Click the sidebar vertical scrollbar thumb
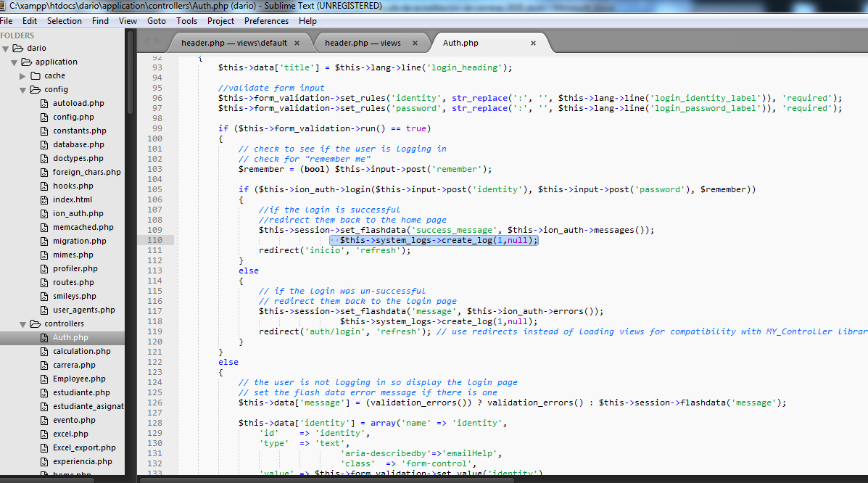The width and height of the screenshot is (868, 483). coord(131,72)
